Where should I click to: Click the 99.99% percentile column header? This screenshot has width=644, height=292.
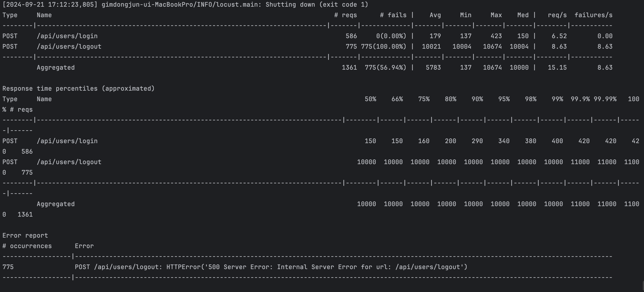pyautogui.click(x=605, y=99)
